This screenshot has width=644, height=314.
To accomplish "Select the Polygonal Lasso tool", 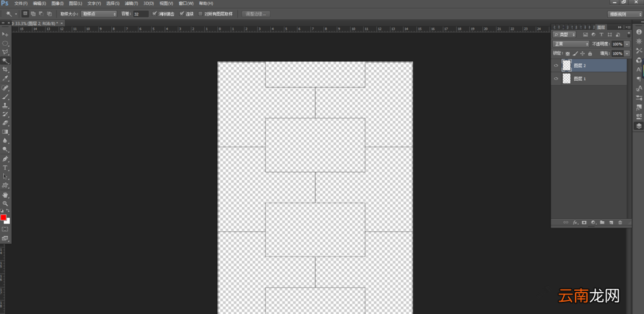I will pos(5,52).
